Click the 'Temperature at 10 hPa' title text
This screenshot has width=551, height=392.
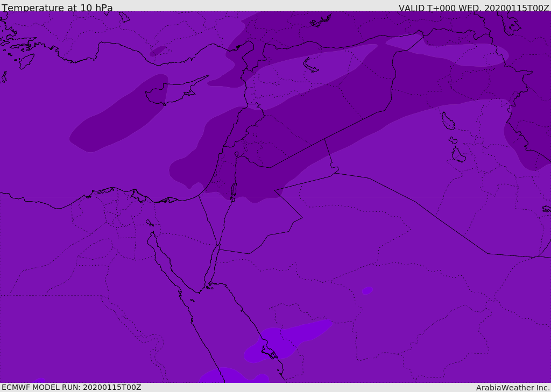(x=57, y=8)
